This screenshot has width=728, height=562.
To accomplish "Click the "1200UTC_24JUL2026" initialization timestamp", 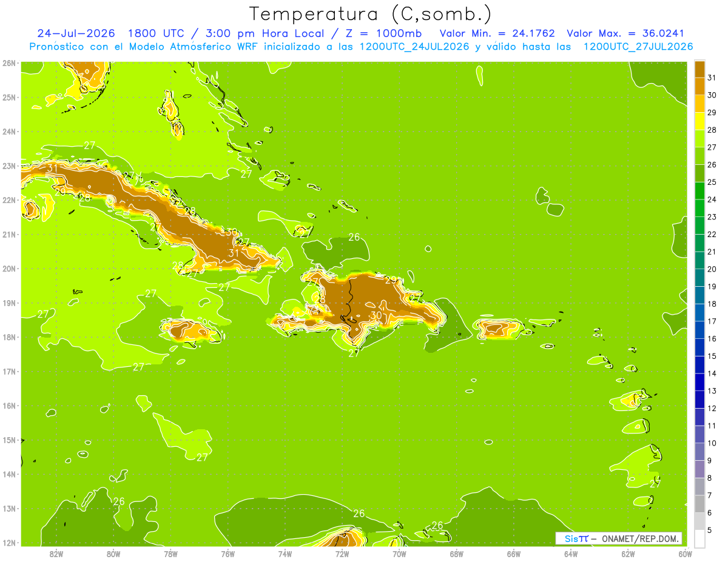I will pyautogui.click(x=415, y=47).
